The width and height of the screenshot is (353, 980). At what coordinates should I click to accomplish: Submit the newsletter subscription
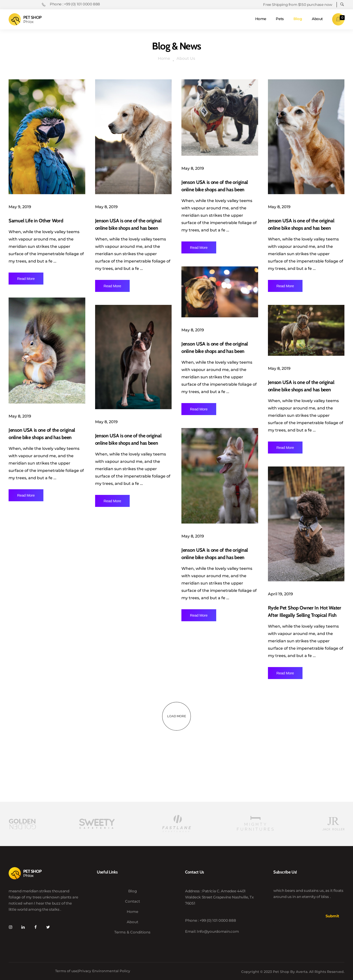point(332,916)
